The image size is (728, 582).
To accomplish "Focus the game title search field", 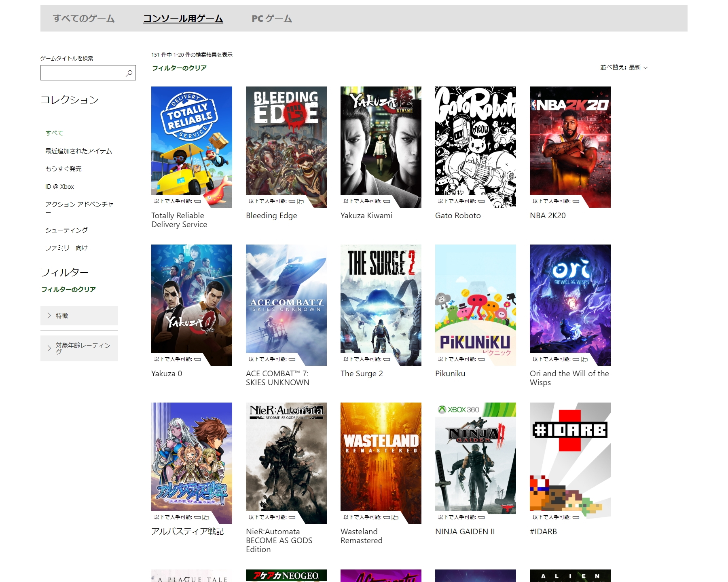I will 83,73.
